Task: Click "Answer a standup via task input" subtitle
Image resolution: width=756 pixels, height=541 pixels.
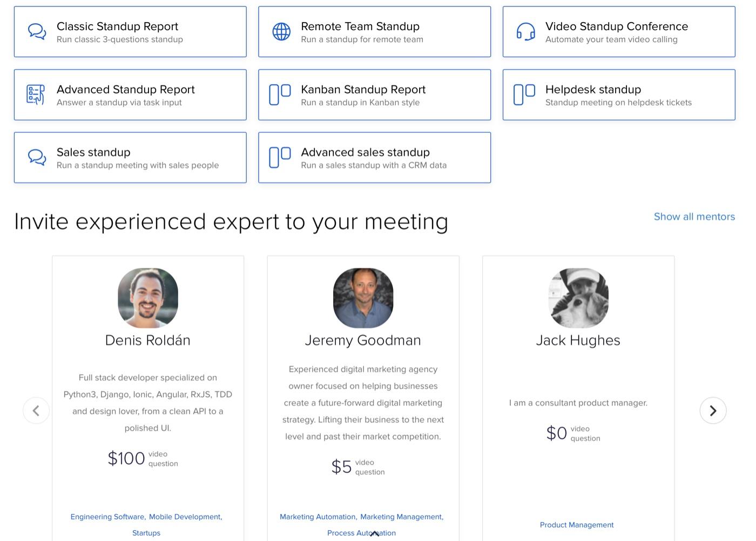Action: click(x=119, y=103)
